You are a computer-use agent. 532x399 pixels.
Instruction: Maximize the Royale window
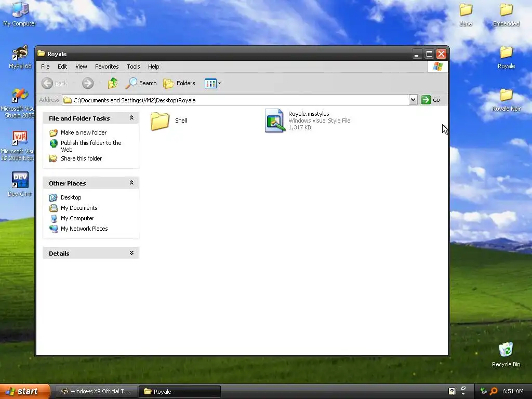pos(429,54)
